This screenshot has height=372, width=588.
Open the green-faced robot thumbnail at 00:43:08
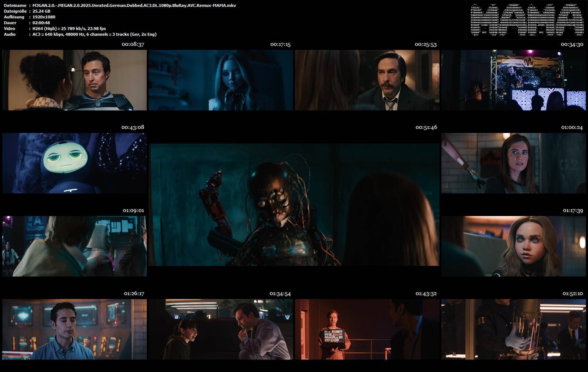(x=75, y=163)
